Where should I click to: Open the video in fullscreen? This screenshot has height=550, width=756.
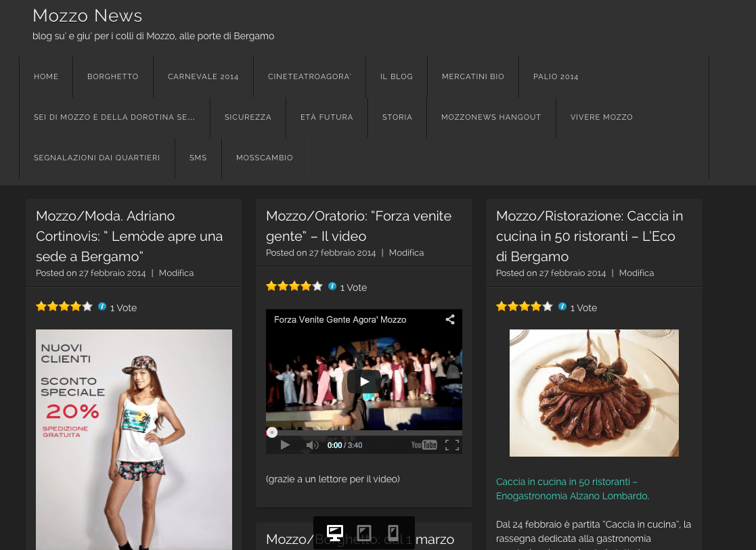[x=451, y=445]
